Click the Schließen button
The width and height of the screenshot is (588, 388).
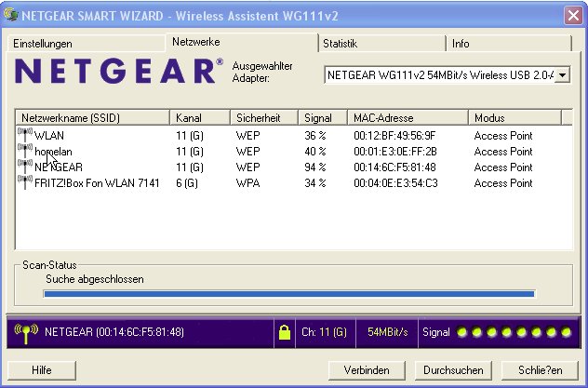[x=540, y=370]
